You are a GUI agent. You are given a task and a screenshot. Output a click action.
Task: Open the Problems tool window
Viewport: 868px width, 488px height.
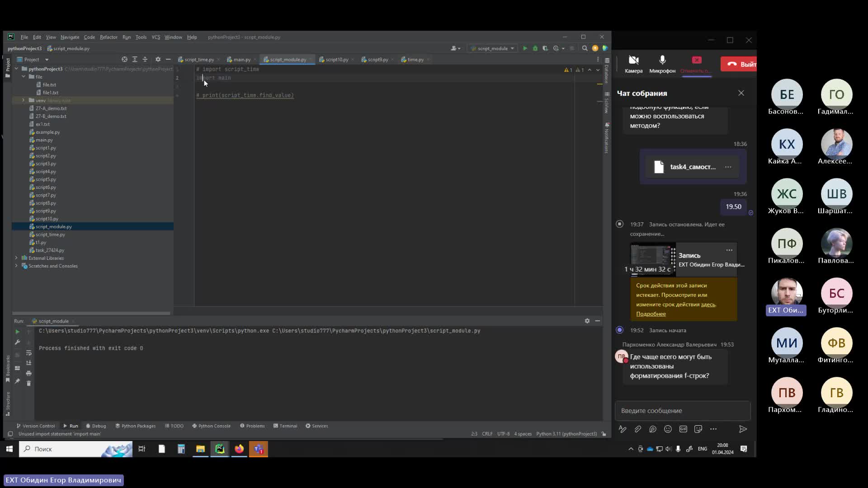[x=253, y=426]
